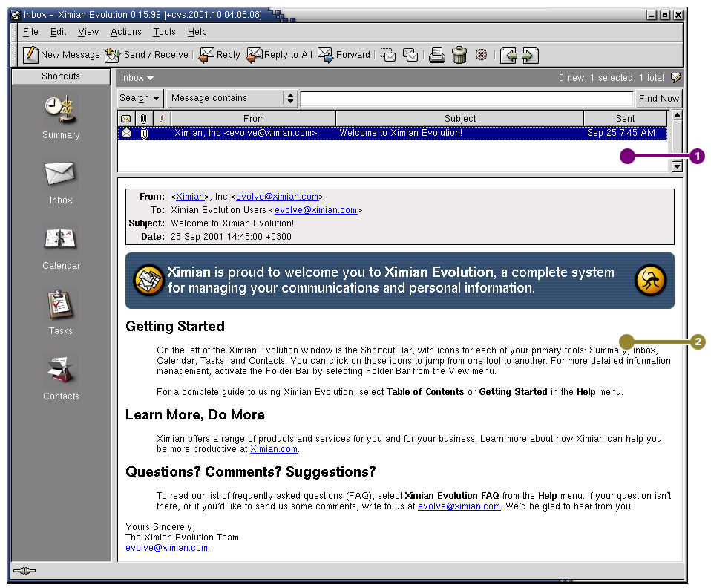Select the Welcome to Ximian Evolution! message row
The image size is (711, 588).
[392, 133]
